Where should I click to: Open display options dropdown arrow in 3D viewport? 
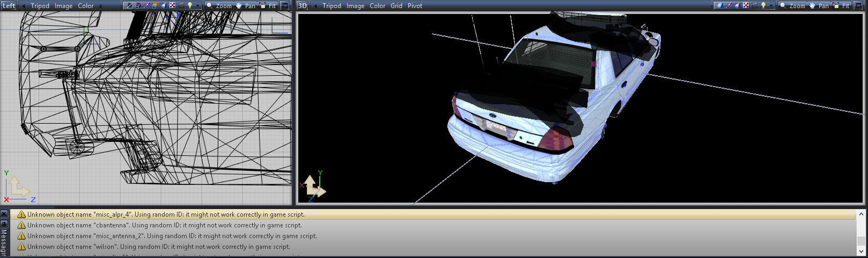point(771,6)
